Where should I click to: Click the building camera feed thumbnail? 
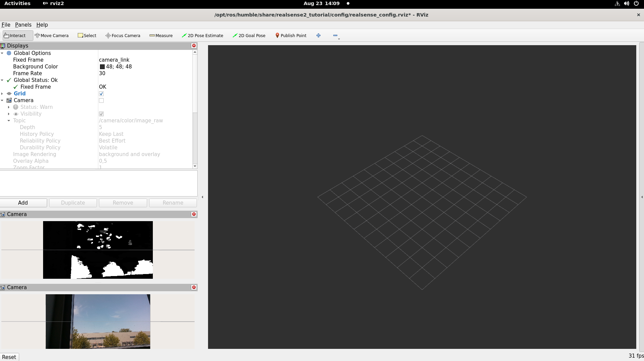pyautogui.click(x=98, y=322)
